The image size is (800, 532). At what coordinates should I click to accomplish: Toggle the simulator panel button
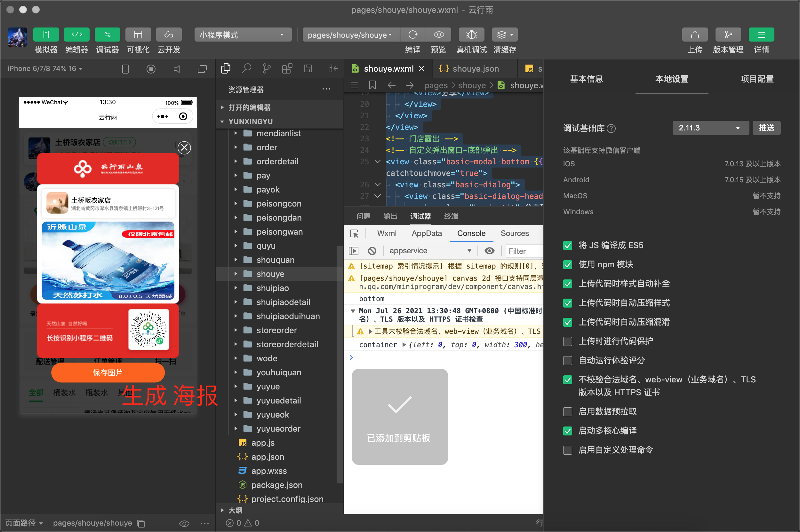point(46,35)
